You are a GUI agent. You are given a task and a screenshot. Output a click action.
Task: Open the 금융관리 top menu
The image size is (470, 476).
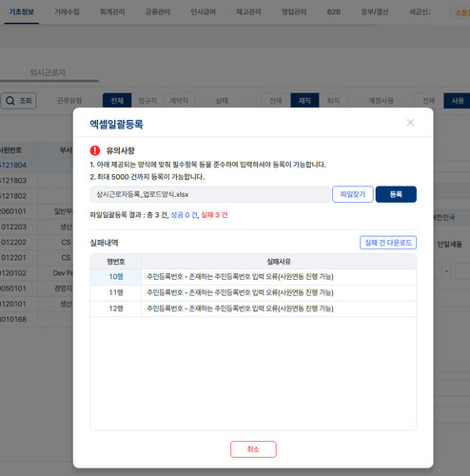click(158, 12)
